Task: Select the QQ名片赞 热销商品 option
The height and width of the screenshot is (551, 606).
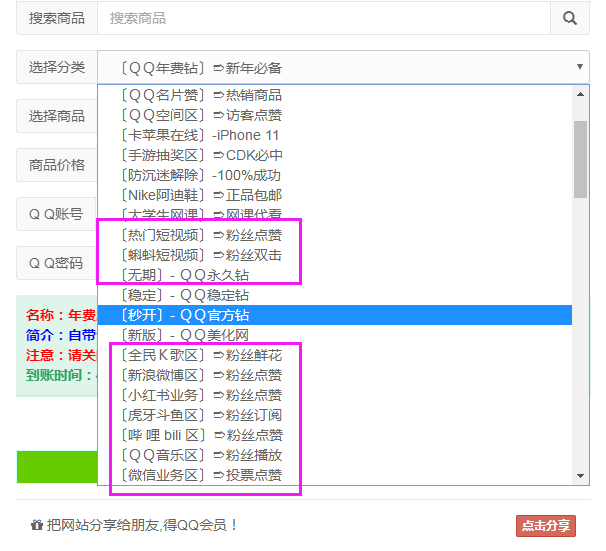Action: (x=200, y=95)
